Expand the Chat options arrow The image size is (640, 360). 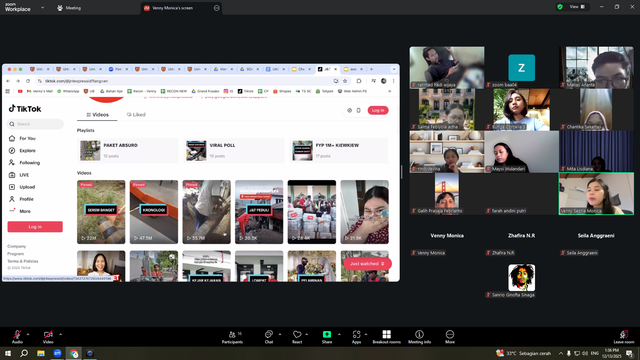click(x=280, y=334)
